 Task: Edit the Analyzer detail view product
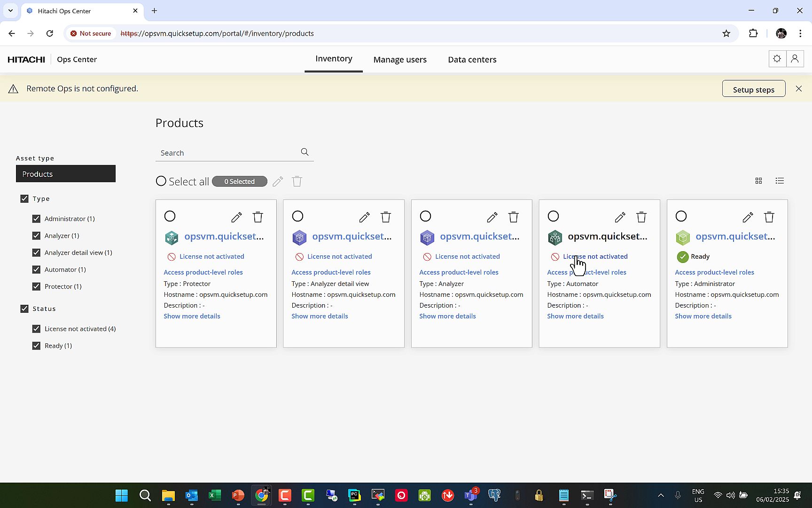pos(364,217)
